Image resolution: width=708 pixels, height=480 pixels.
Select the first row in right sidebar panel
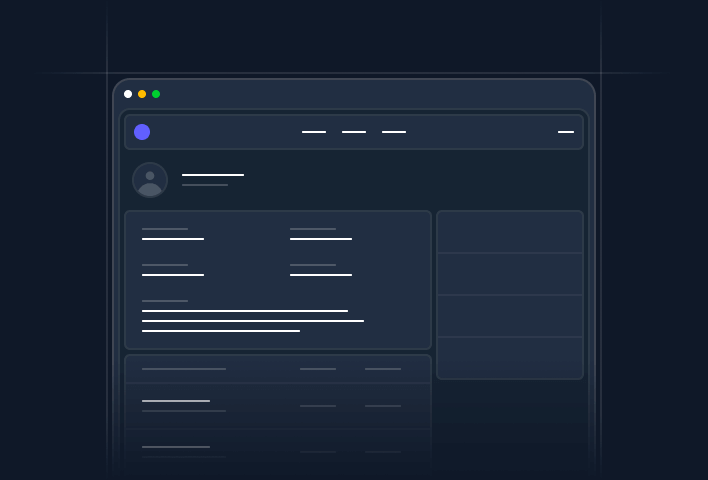[510, 232]
